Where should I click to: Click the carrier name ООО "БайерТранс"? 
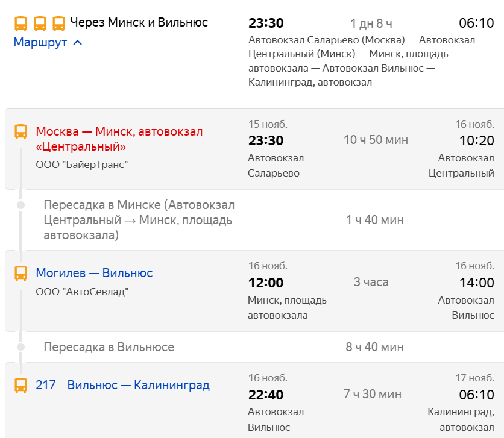tap(82, 164)
